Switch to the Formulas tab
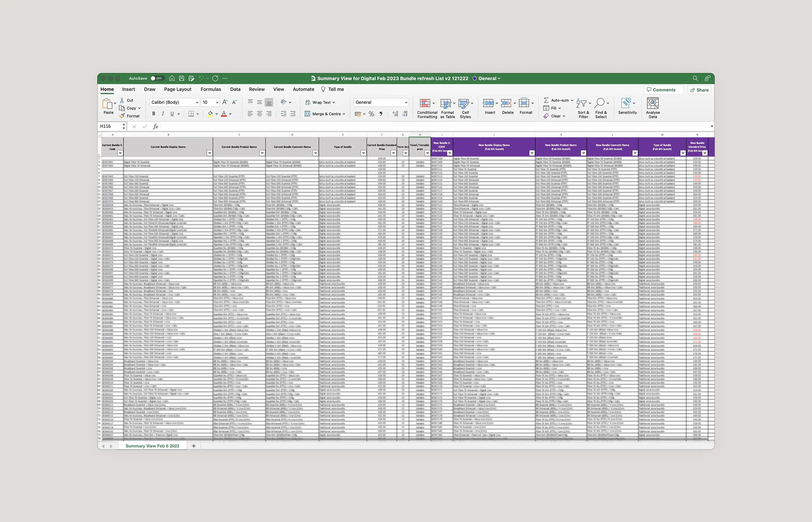Screen dimensions: 812x522 pos(211,89)
